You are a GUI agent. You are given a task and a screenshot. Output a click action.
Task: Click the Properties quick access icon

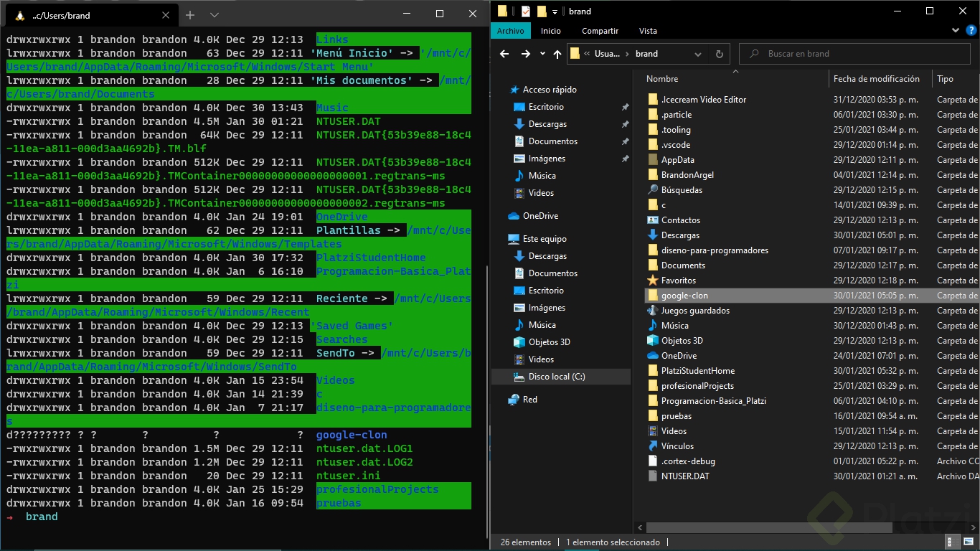point(526,11)
